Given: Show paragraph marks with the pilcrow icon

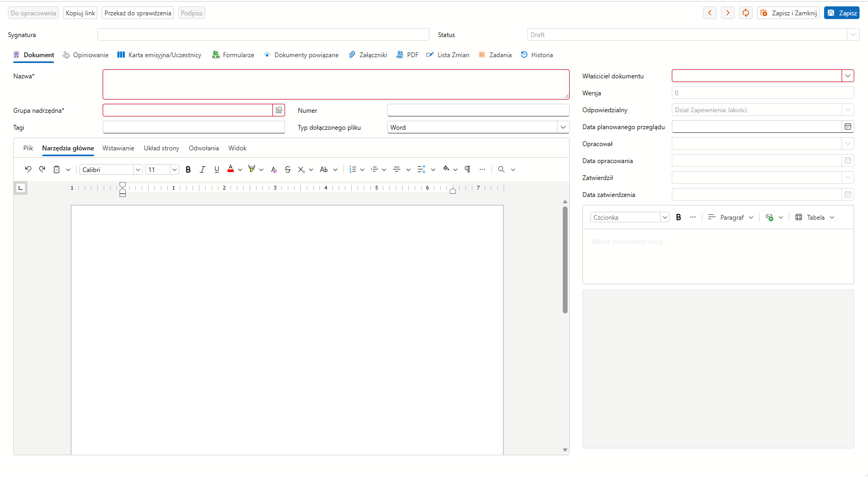Looking at the screenshot, I should [468, 169].
